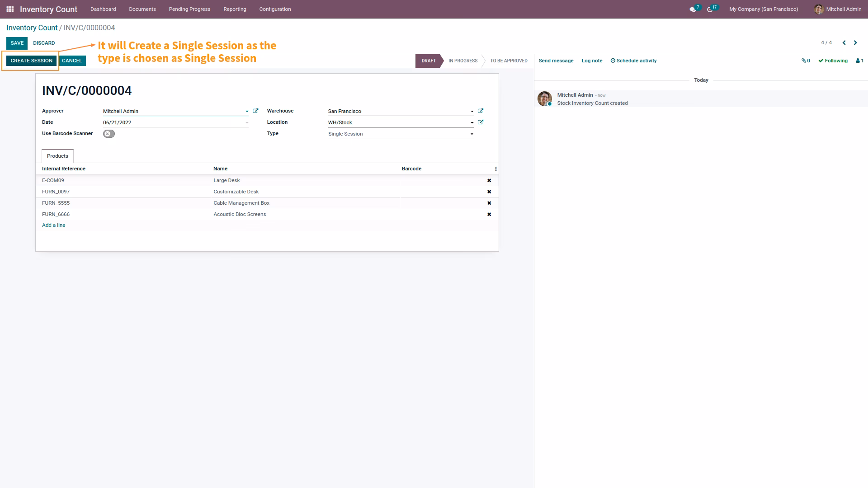This screenshot has height=488, width=868.
Task: Open the Configuration menu
Action: pyautogui.click(x=275, y=9)
